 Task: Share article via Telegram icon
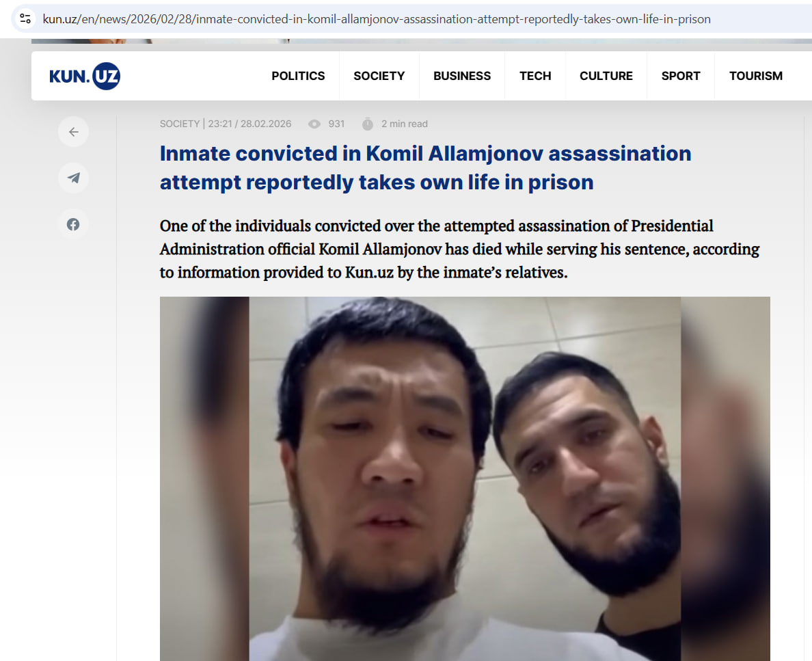click(x=74, y=178)
